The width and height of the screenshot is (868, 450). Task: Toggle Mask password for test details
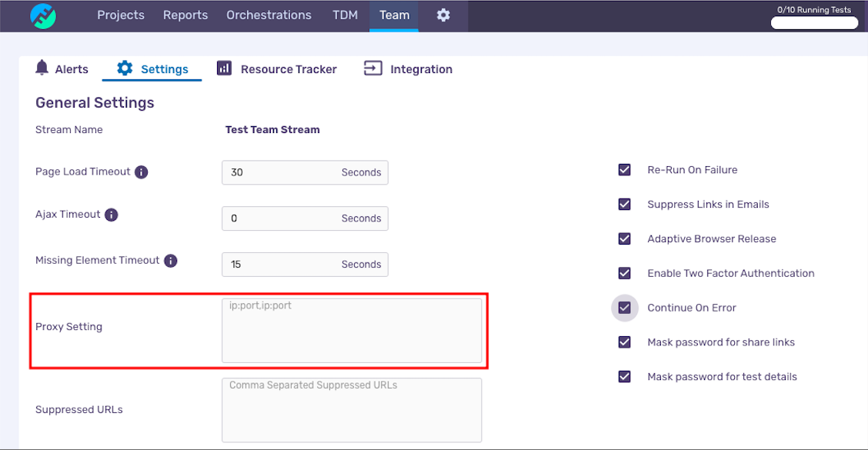click(624, 376)
